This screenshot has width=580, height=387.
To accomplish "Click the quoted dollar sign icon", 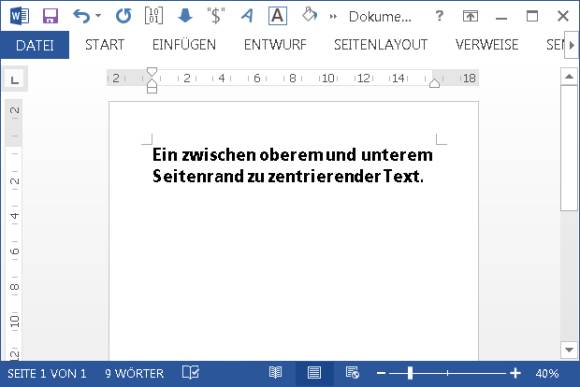I will tap(216, 16).
